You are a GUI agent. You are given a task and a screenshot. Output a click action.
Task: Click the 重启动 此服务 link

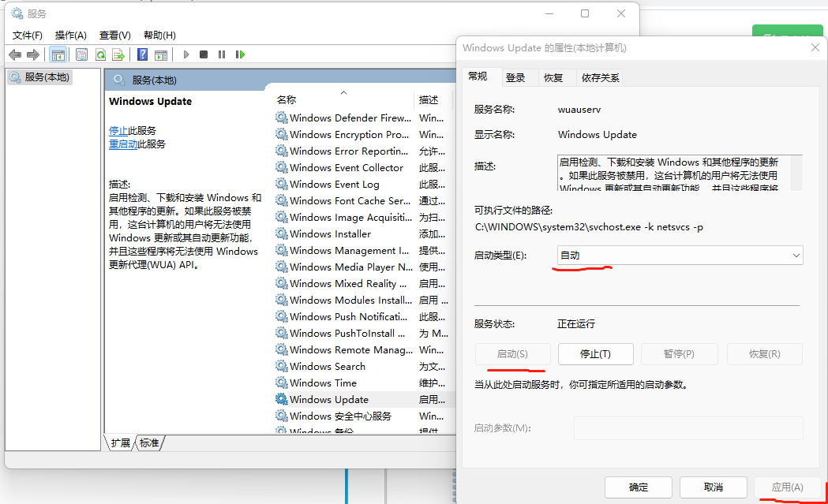[123, 144]
